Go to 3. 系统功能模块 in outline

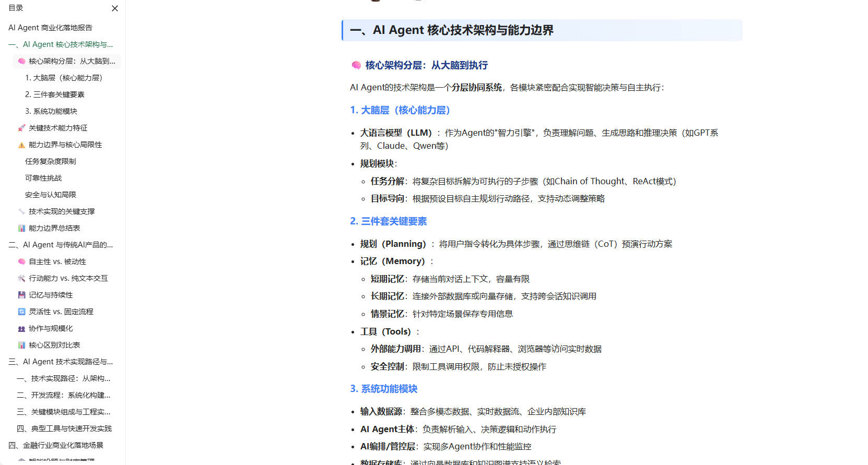coord(51,111)
